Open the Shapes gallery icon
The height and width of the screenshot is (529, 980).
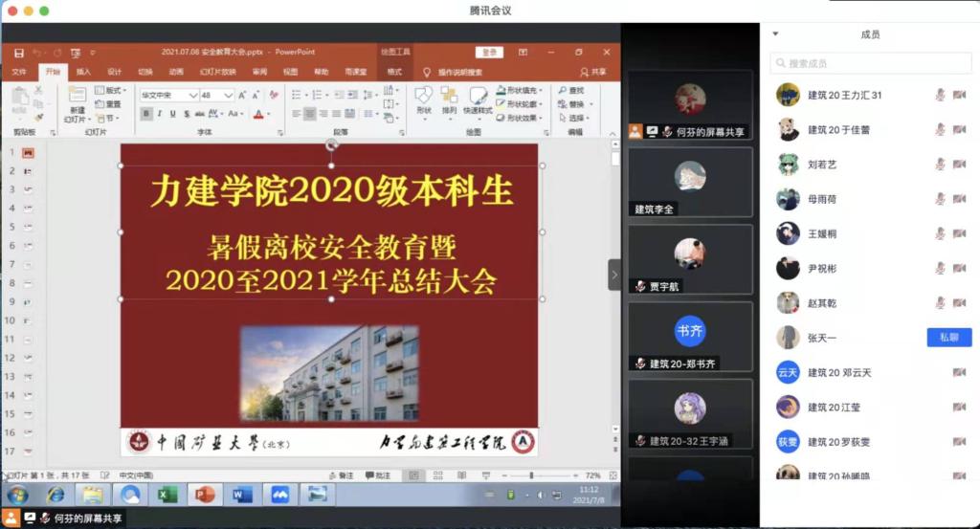click(x=424, y=98)
